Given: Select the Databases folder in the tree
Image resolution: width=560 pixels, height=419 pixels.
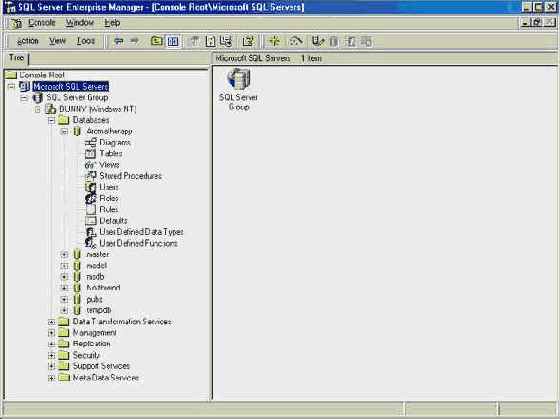Looking at the screenshot, I should (91, 120).
